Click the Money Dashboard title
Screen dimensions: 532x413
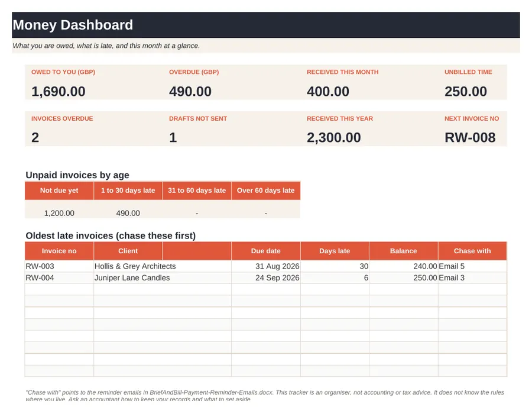coord(73,25)
